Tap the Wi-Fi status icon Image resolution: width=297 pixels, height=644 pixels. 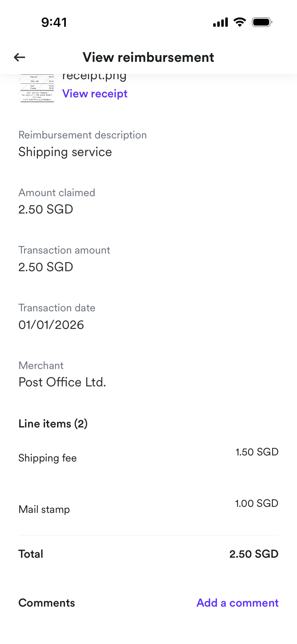point(239,22)
